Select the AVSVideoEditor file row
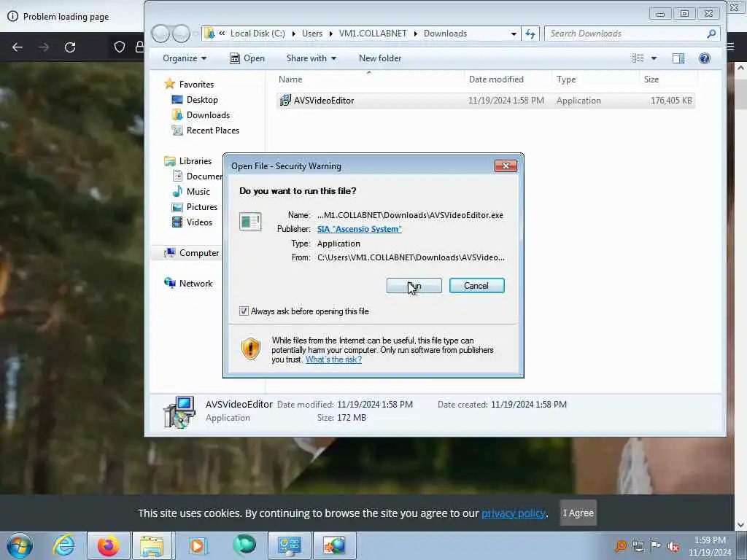Image resolution: width=747 pixels, height=560 pixels. pos(485,101)
